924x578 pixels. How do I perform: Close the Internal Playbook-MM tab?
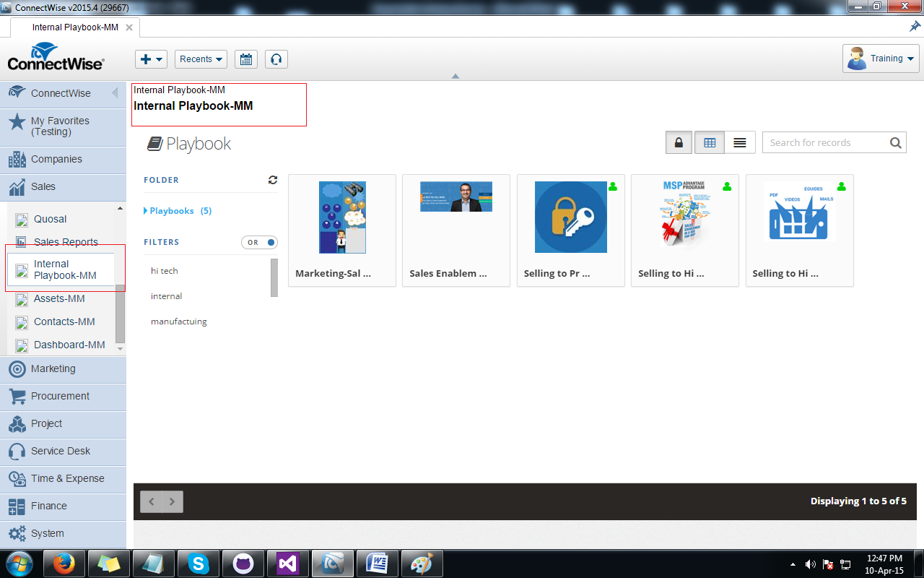[129, 27]
